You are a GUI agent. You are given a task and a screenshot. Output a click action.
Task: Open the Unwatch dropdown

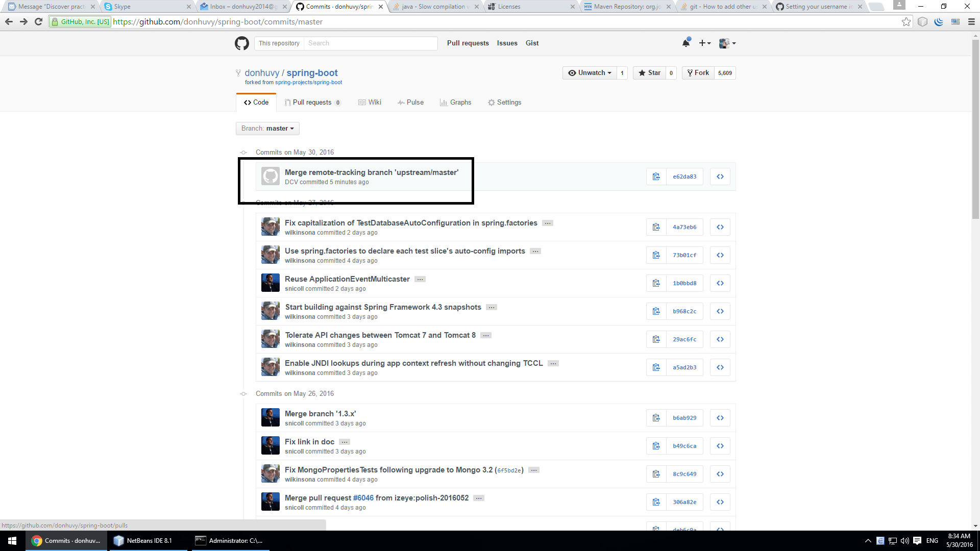tap(590, 73)
